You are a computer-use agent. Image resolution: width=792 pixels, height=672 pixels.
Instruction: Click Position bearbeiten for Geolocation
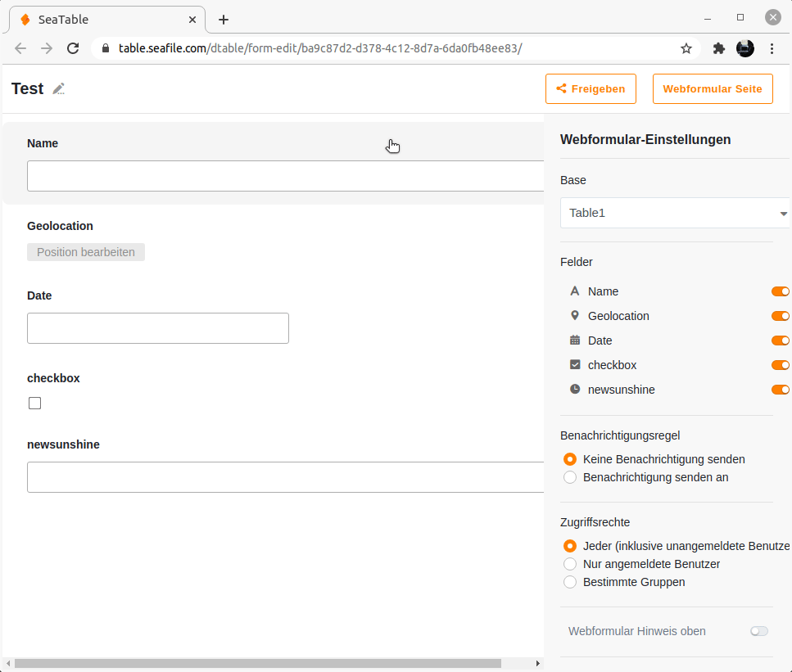coord(86,252)
